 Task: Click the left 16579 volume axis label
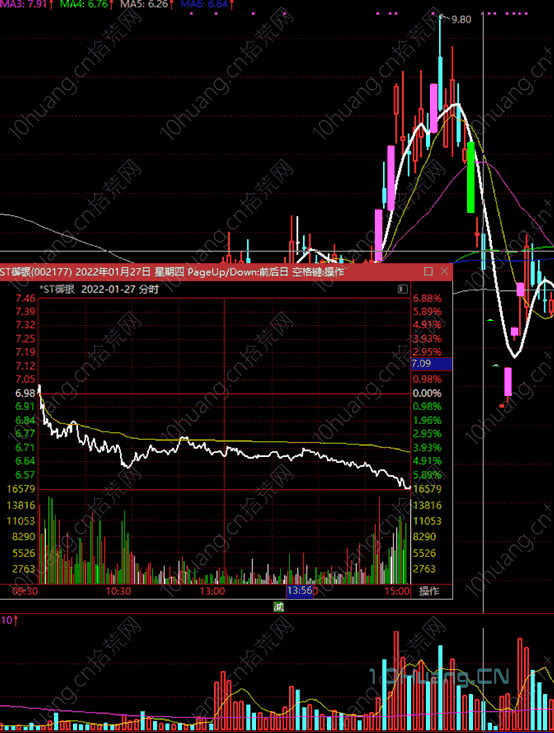[21, 489]
